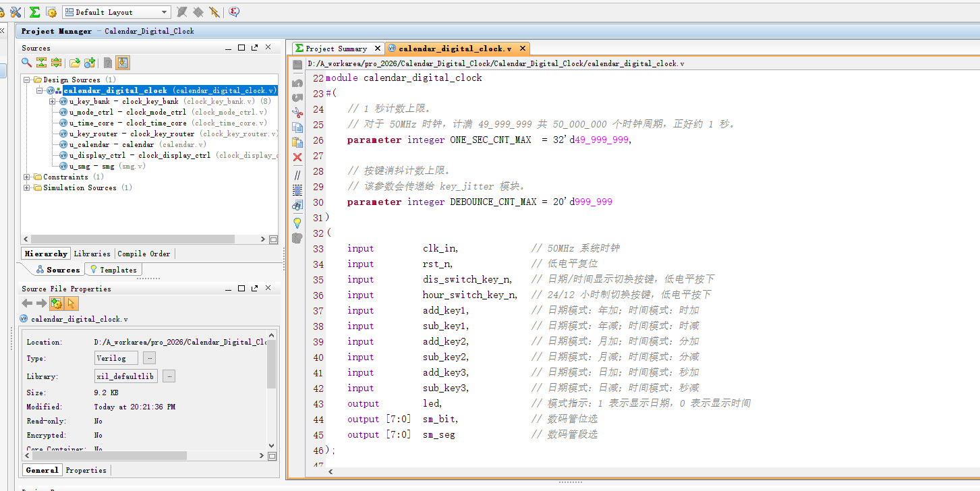Viewport: 980px width, 491px height.
Task: Click the Open File folder icon in Sources
Action: coord(75,63)
